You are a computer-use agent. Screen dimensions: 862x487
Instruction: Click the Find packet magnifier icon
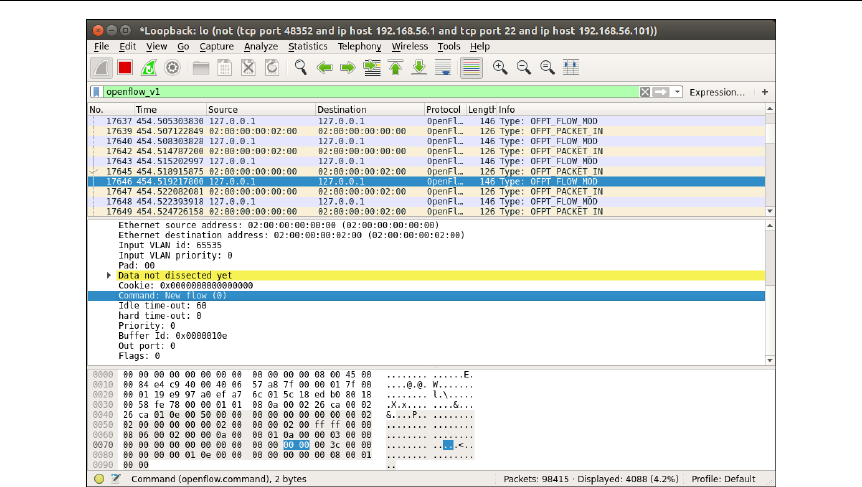click(x=299, y=67)
